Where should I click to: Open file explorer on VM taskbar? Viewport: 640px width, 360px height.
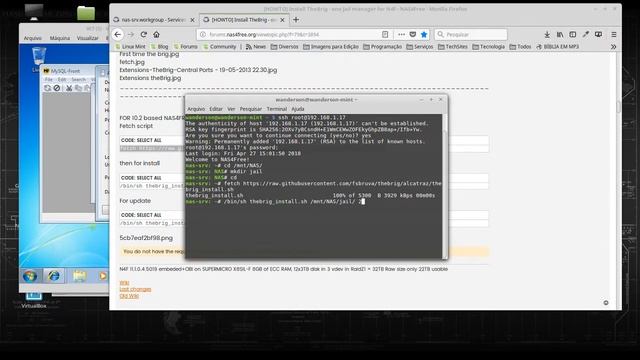79,276
